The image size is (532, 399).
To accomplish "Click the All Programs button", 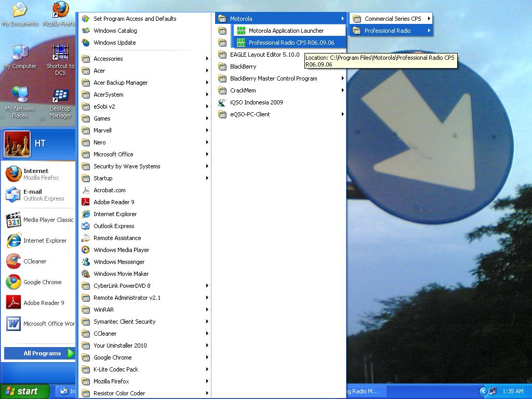I will (x=39, y=353).
